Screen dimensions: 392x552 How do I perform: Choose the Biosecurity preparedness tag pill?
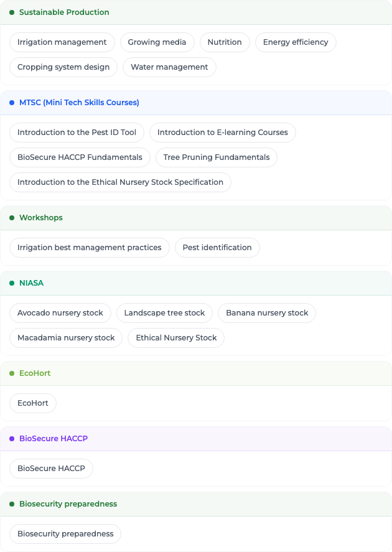tap(65, 534)
